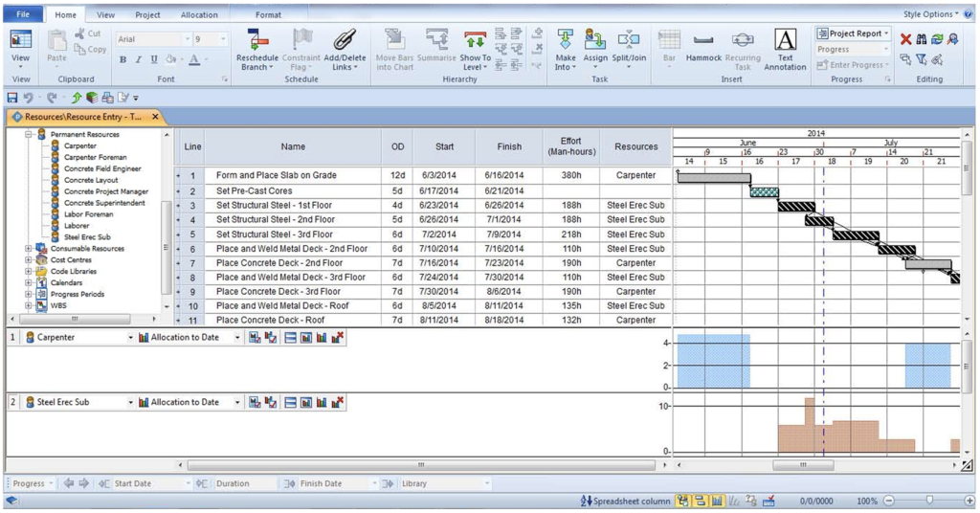The height and width of the screenshot is (513, 980).
Task: Select the Concrete Superintendent resource
Action: [x=104, y=203]
